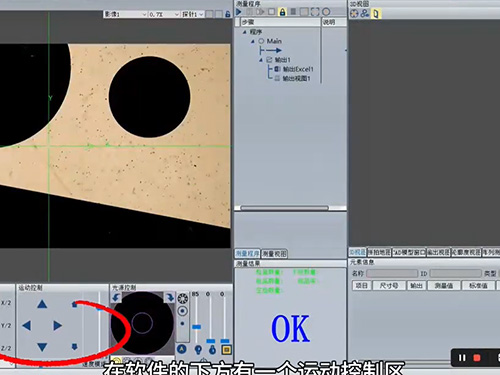The width and height of the screenshot is (500, 375).
Task: Click the 项目 column header button
Action: point(362,286)
